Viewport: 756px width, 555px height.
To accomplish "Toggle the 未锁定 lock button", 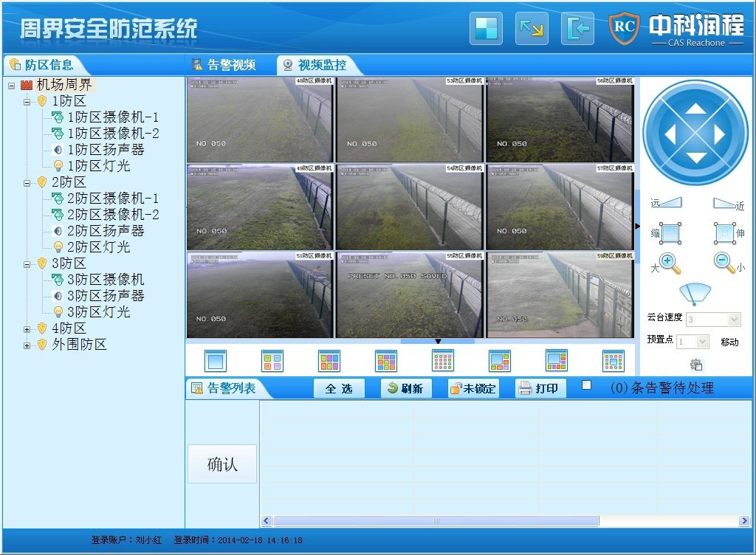I will pyautogui.click(x=473, y=388).
